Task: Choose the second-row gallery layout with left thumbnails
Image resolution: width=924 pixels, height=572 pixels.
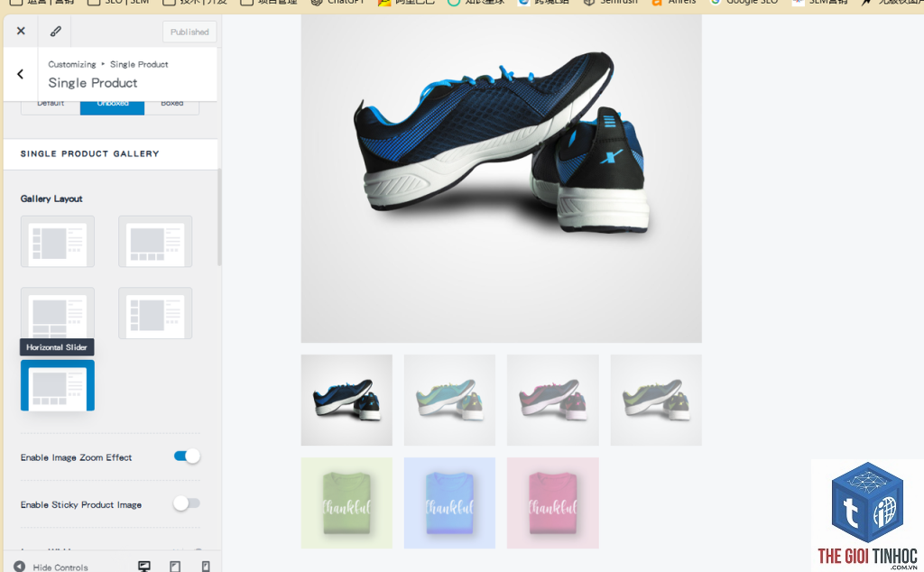Action: 155,313
